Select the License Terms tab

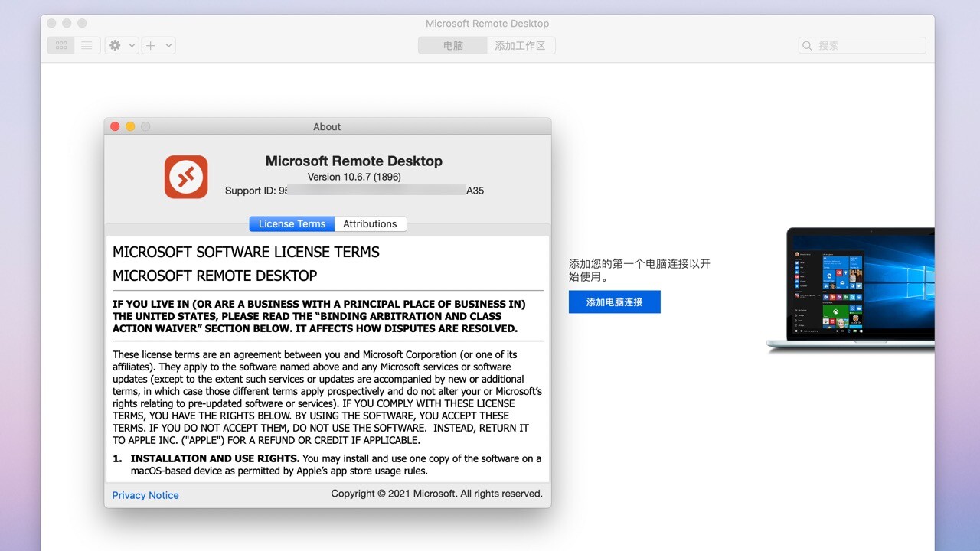click(292, 223)
